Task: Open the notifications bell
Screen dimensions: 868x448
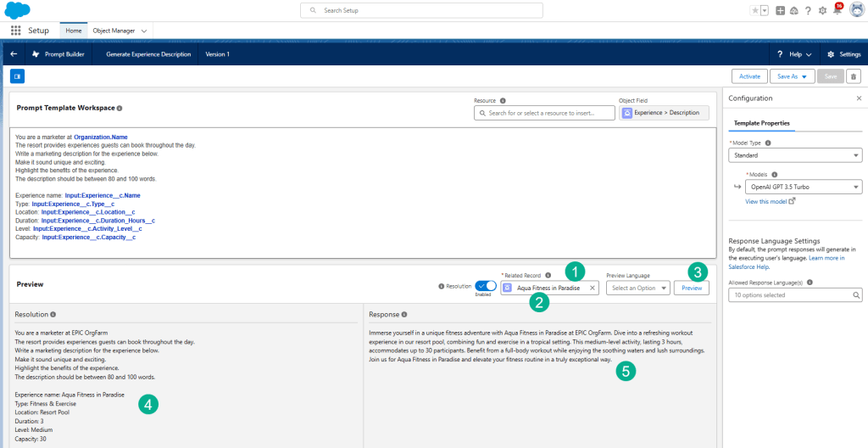Action: pos(837,10)
